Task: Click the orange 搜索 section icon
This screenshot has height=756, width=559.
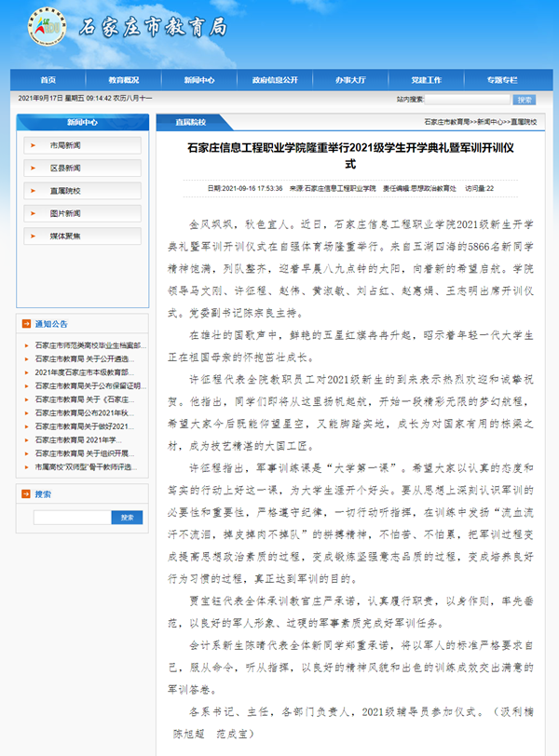Action: pos(26,494)
